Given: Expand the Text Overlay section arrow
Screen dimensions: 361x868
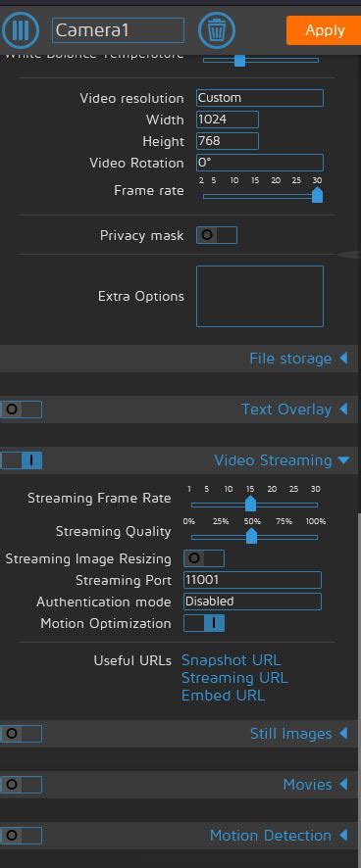Looking at the screenshot, I should [343, 410].
